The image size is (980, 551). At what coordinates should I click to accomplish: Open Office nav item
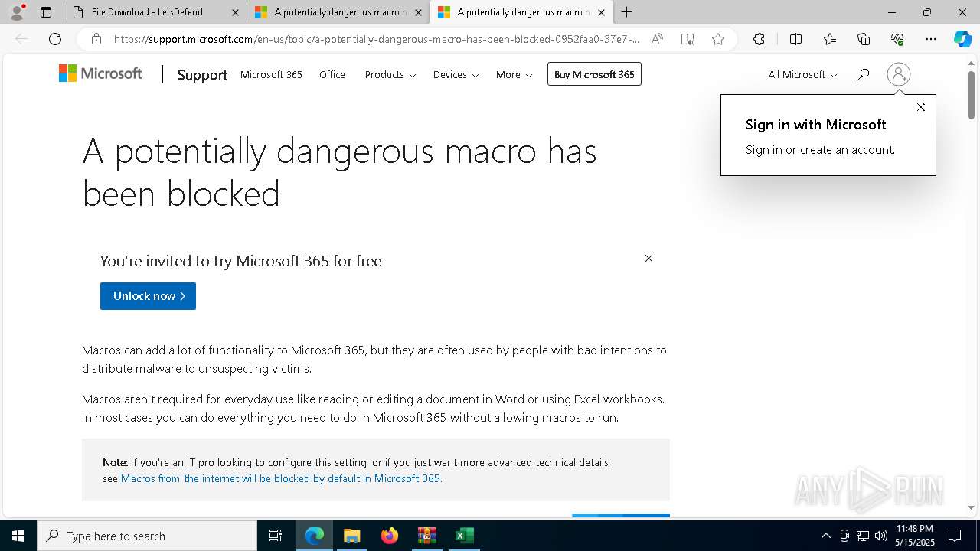(332, 74)
